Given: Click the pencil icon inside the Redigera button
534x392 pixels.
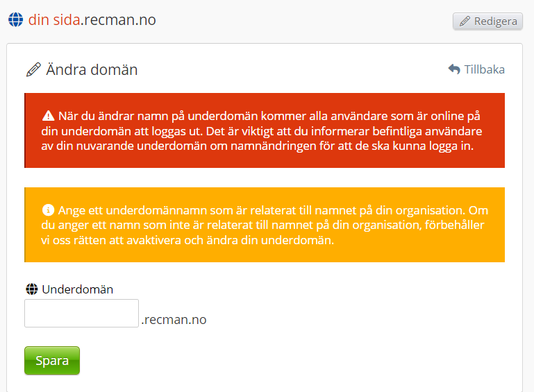Looking at the screenshot, I should (465, 22).
